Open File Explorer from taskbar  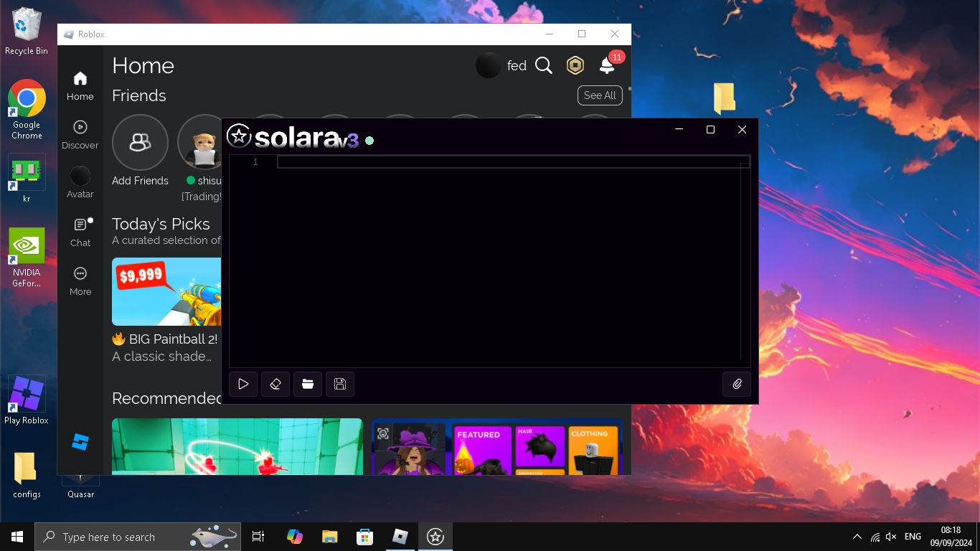[329, 537]
